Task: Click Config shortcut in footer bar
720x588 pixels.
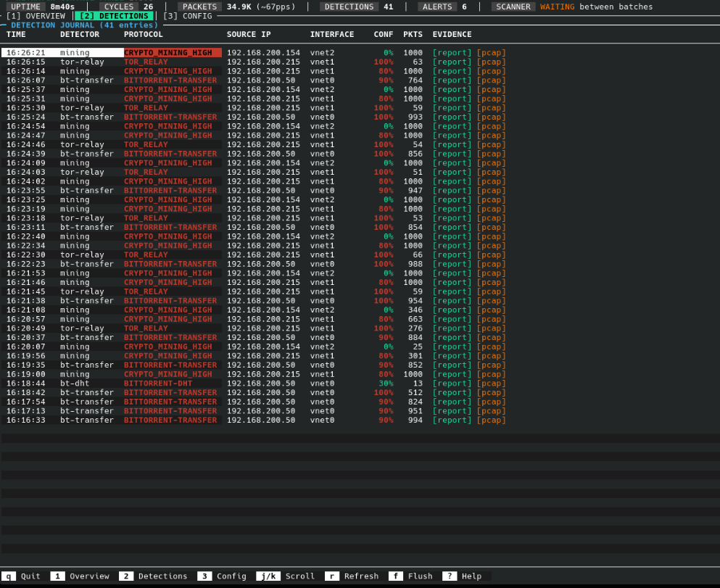Action: point(222,576)
